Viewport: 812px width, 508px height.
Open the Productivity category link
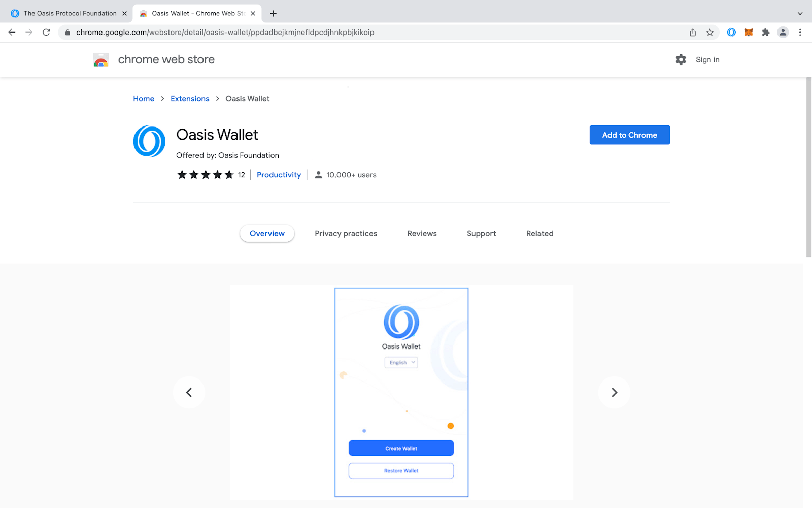[279, 174]
